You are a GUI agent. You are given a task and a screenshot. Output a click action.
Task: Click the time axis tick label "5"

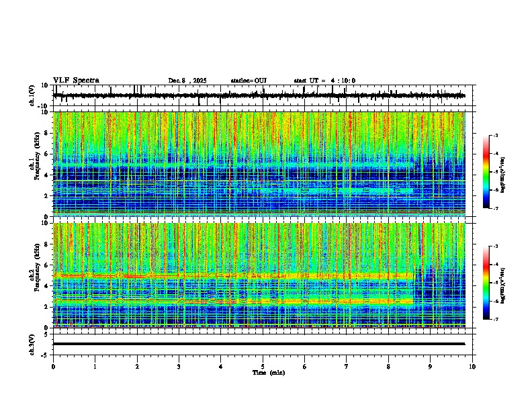(263, 367)
